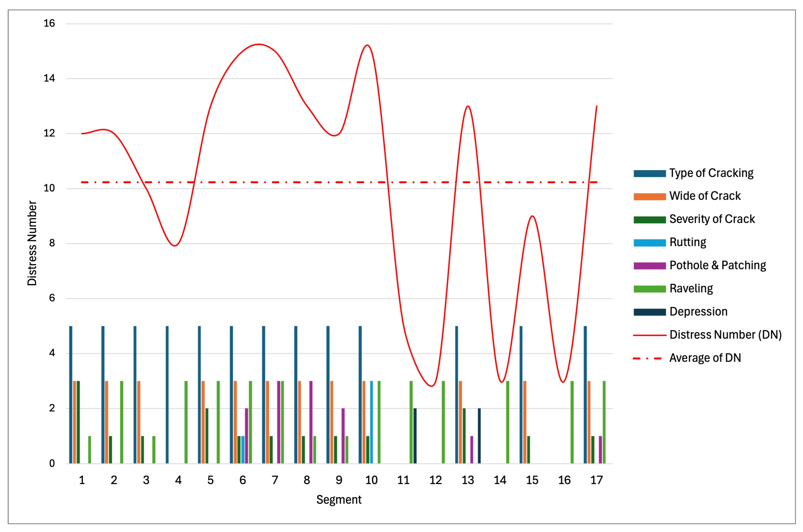Click the Distress Number y-axis title

(x=32, y=243)
